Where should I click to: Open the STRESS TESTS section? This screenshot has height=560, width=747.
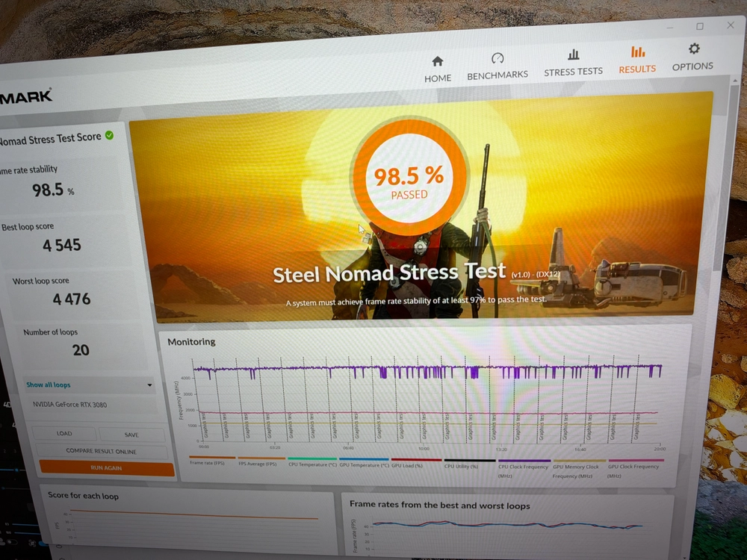[x=573, y=63]
